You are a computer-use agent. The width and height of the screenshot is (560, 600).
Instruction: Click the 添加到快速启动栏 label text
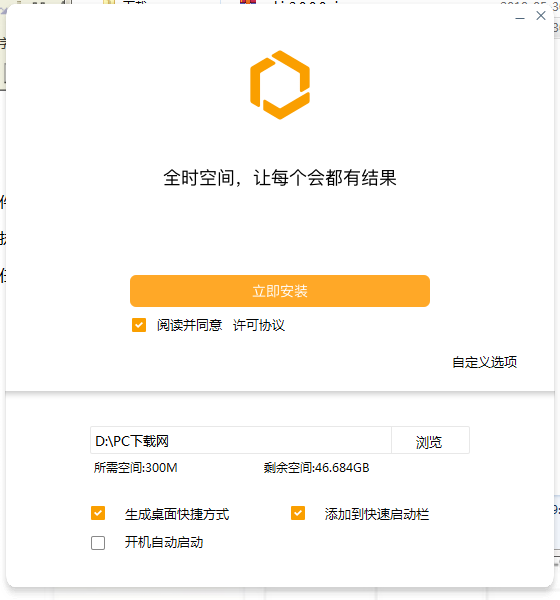(x=377, y=514)
